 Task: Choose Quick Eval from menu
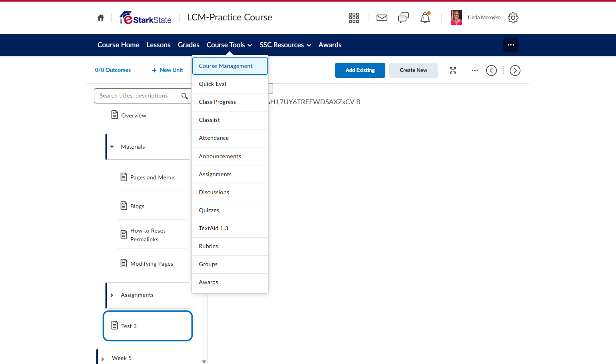click(230, 84)
